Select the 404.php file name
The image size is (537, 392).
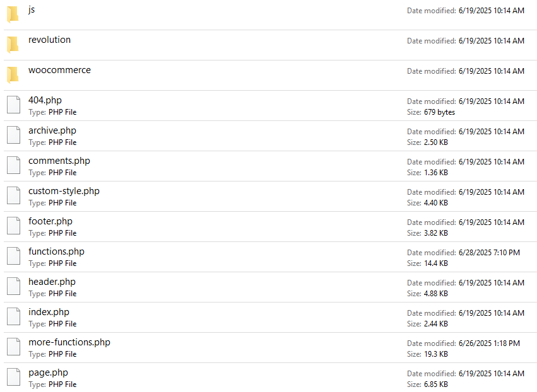click(x=45, y=100)
